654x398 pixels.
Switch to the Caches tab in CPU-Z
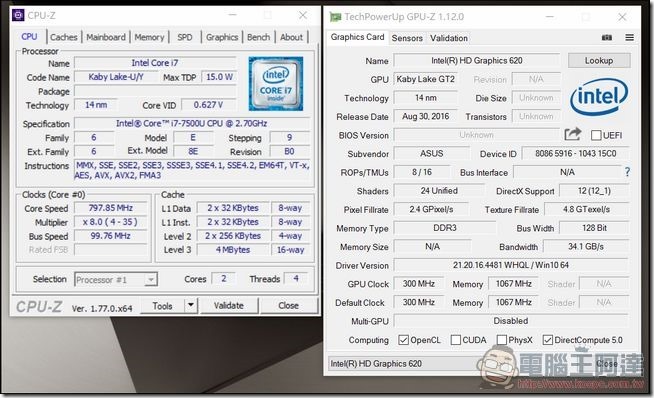64,37
